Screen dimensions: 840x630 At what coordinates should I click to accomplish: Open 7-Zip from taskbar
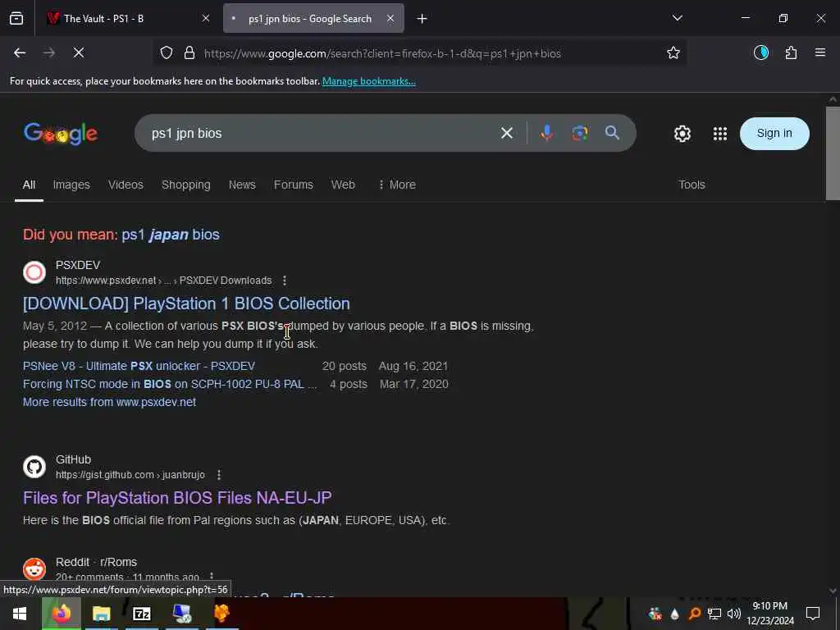tap(141, 614)
